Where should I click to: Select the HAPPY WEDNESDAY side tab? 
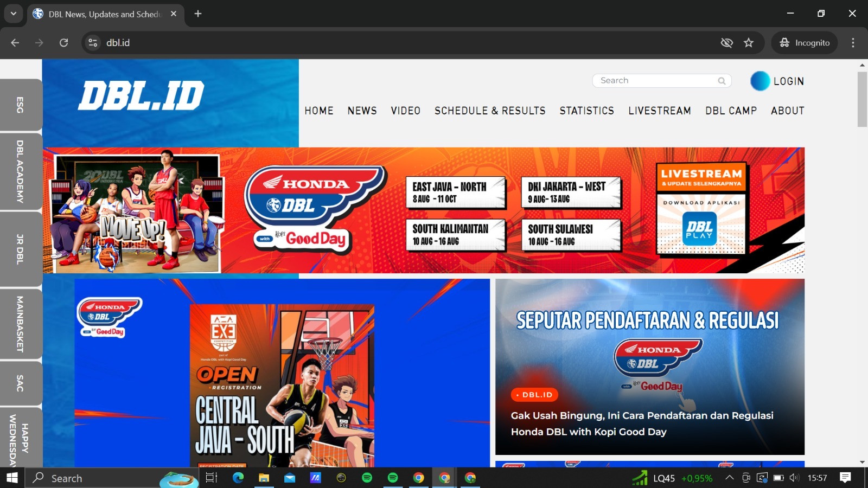21,438
